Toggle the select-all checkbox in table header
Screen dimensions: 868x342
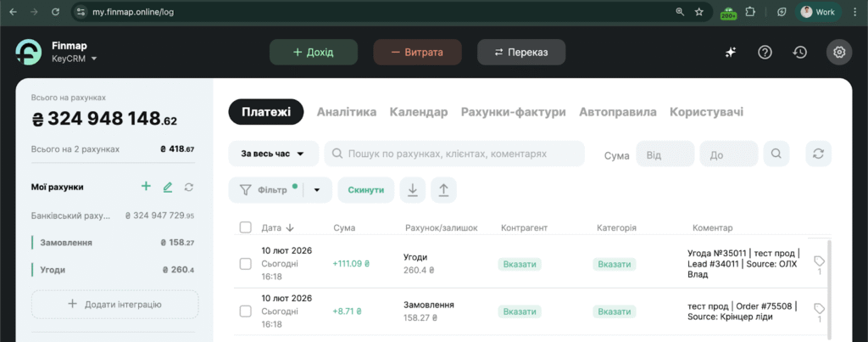246,227
